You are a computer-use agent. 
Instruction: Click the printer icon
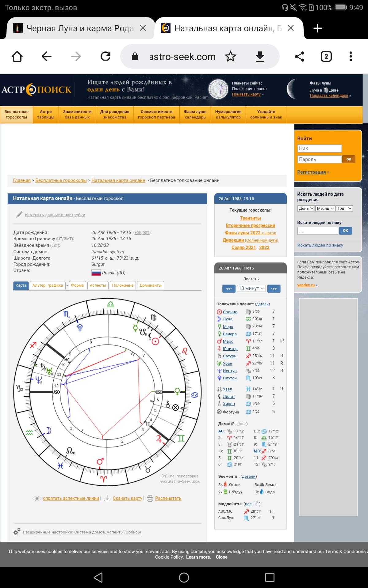point(150,498)
